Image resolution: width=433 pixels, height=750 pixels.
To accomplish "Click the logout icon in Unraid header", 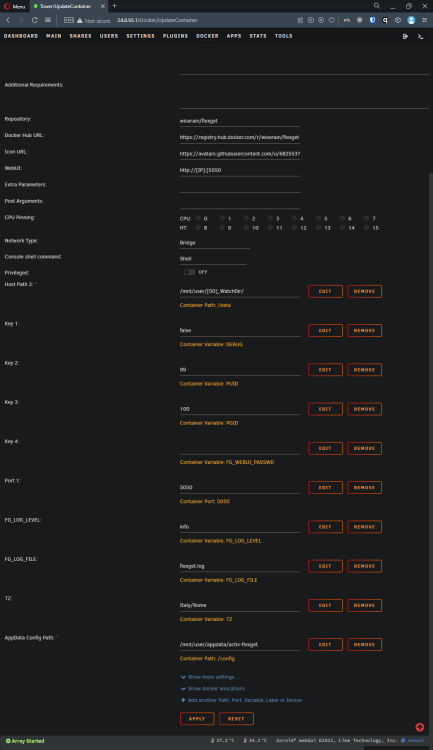I will click(405, 36).
